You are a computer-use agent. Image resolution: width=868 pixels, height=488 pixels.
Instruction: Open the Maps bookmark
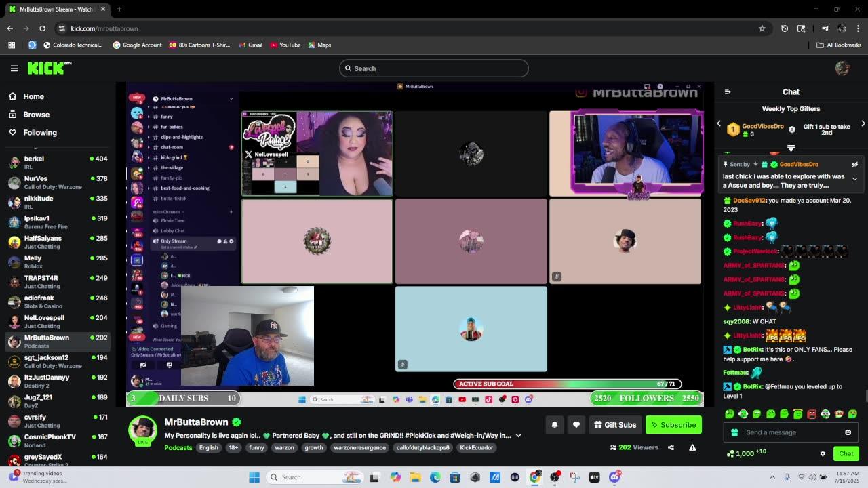point(319,45)
